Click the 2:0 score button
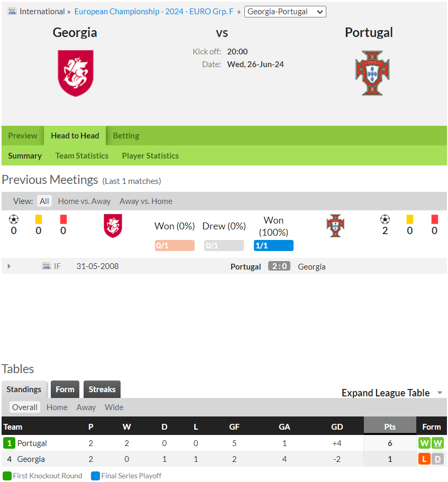448x482 pixels. click(279, 266)
